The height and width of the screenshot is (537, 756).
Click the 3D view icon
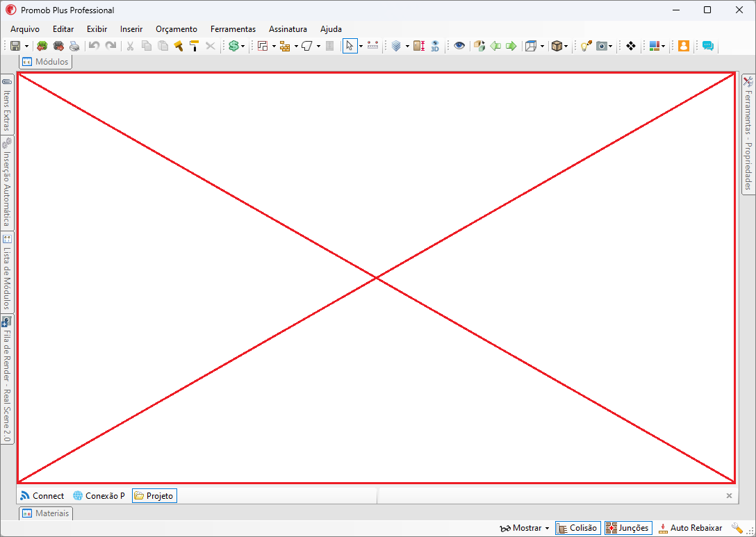coord(435,46)
